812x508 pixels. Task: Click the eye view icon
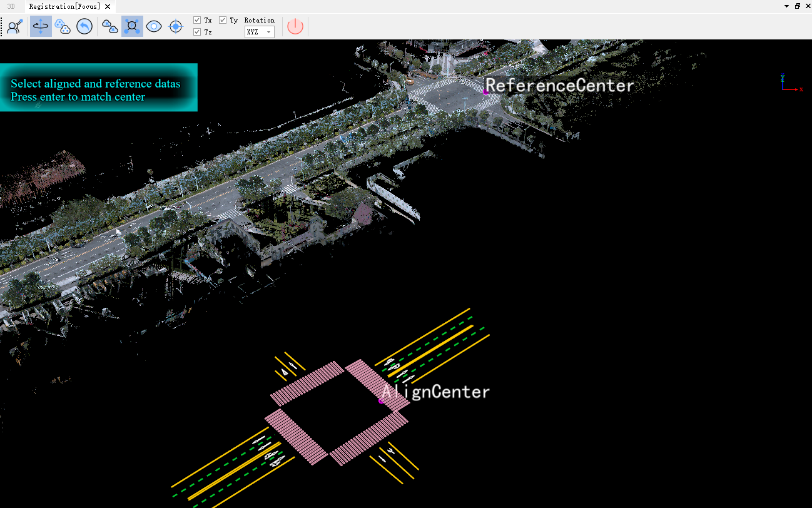pyautogui.click(x=154, y=26)
